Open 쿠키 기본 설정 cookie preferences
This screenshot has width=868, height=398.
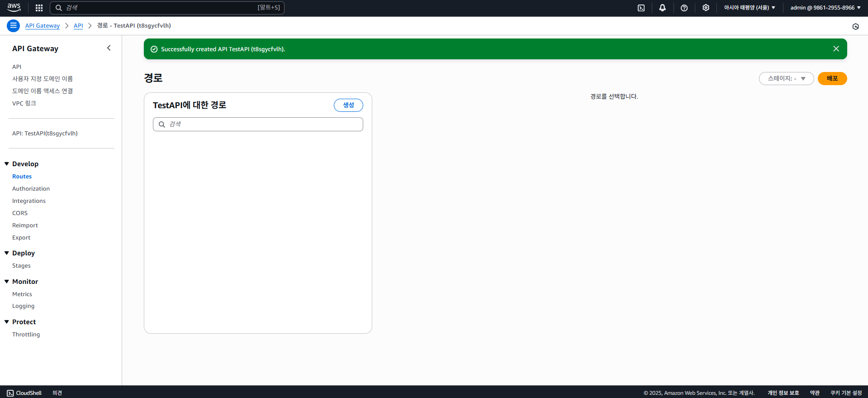846,393
